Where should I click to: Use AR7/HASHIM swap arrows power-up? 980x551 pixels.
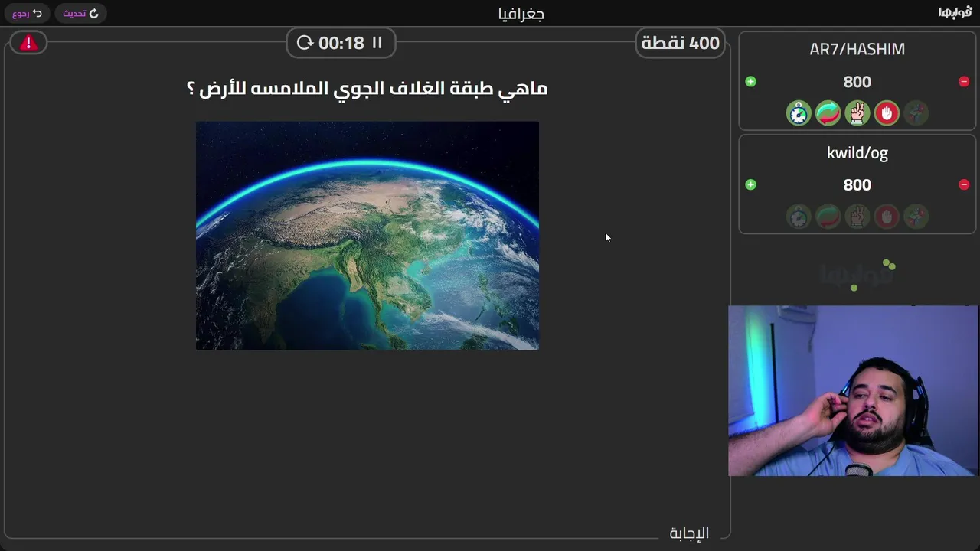click(828, 113)
